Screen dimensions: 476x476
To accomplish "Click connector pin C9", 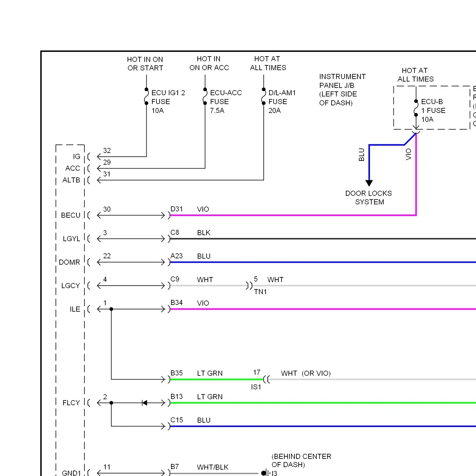I will click(x=175, y=279).
